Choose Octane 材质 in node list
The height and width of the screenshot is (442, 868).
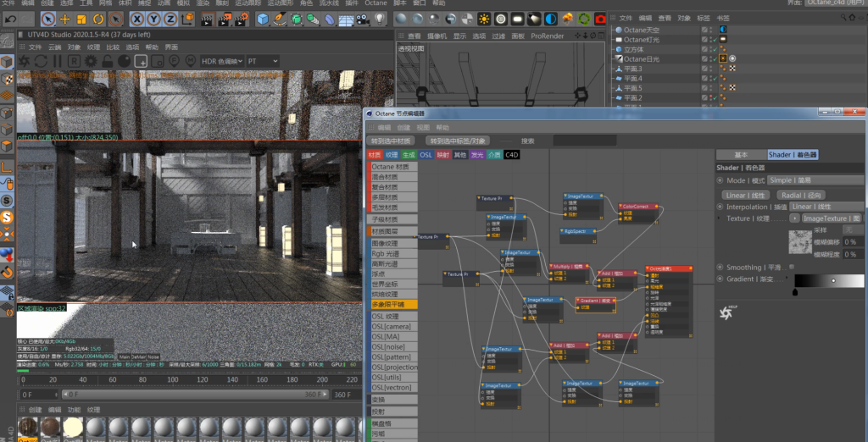[392, 167]
